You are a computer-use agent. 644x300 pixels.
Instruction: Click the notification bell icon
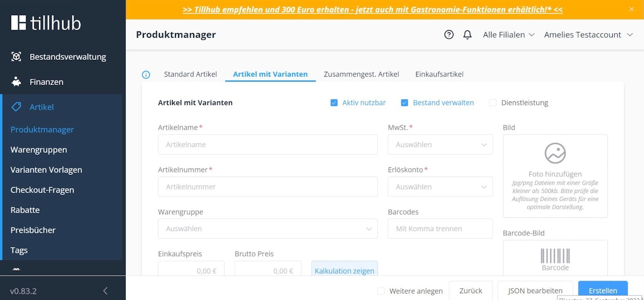467,34
